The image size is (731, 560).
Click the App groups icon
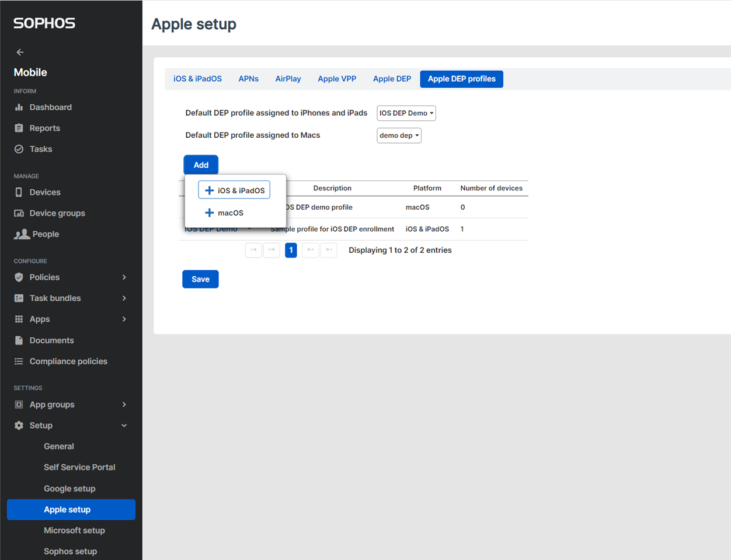pyautogui.click(x=19, y=405)
